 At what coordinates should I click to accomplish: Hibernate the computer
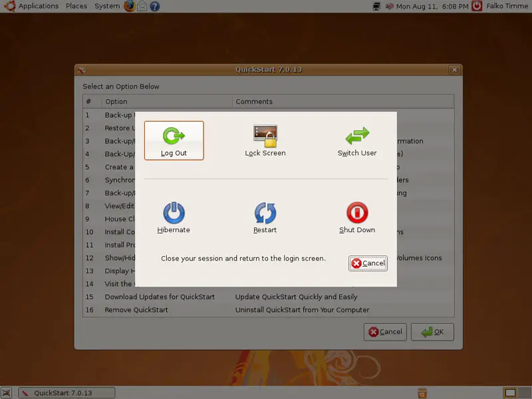174,217
